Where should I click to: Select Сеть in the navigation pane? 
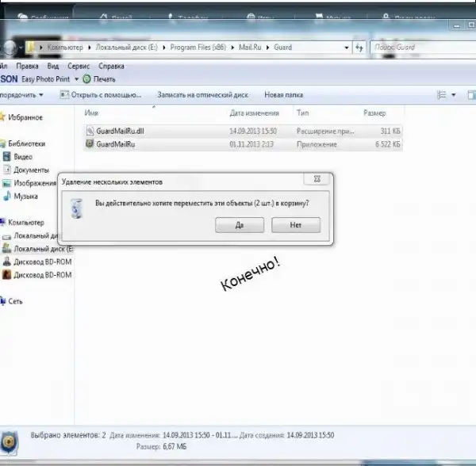pos(15,301)
